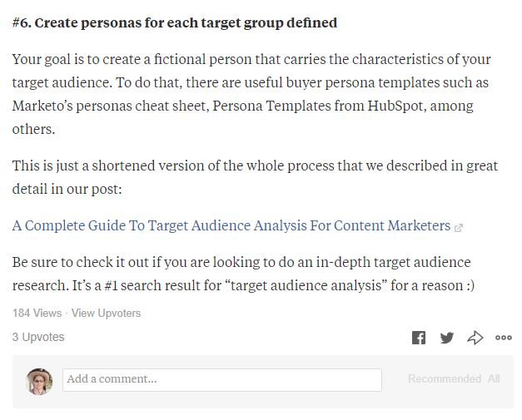Image resolution: width=522 pixels, height=420 pixels.
Task: Click the "#6. Create personas" heading
Action: coord(175,22)
